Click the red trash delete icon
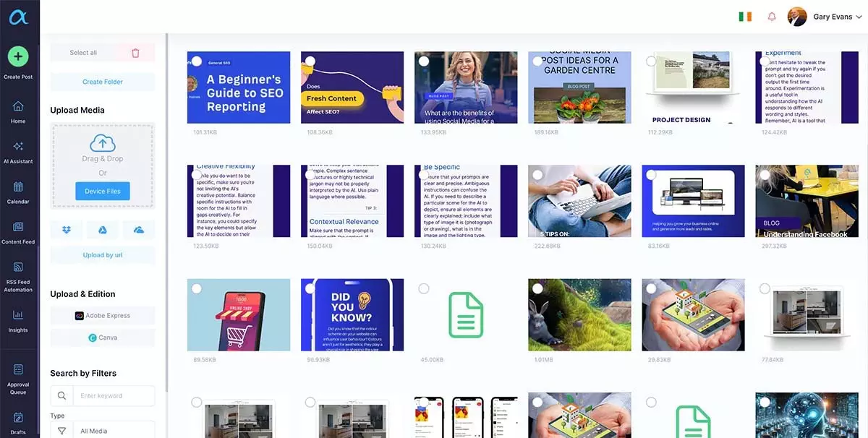Image resolution: width=868 pixels, height=438 pixels. [x=135, y=53]
